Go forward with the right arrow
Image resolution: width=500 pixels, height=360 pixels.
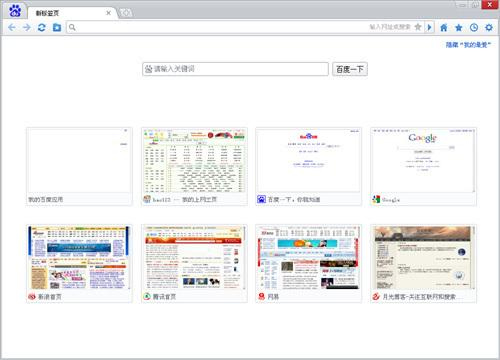pyautogui.click(x=27, y=27)
